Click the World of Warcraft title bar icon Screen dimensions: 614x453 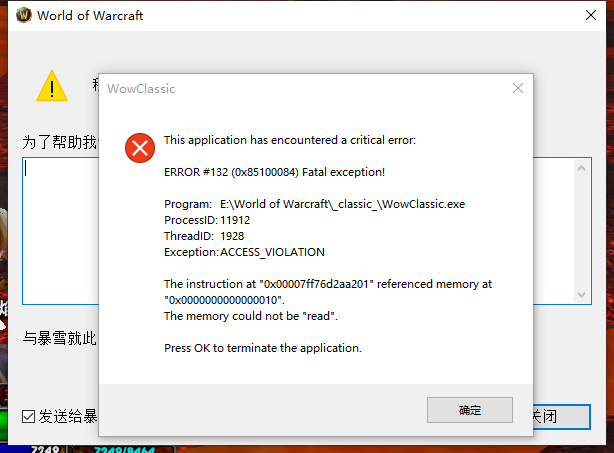pyautogui.click(x=20, y=16)
